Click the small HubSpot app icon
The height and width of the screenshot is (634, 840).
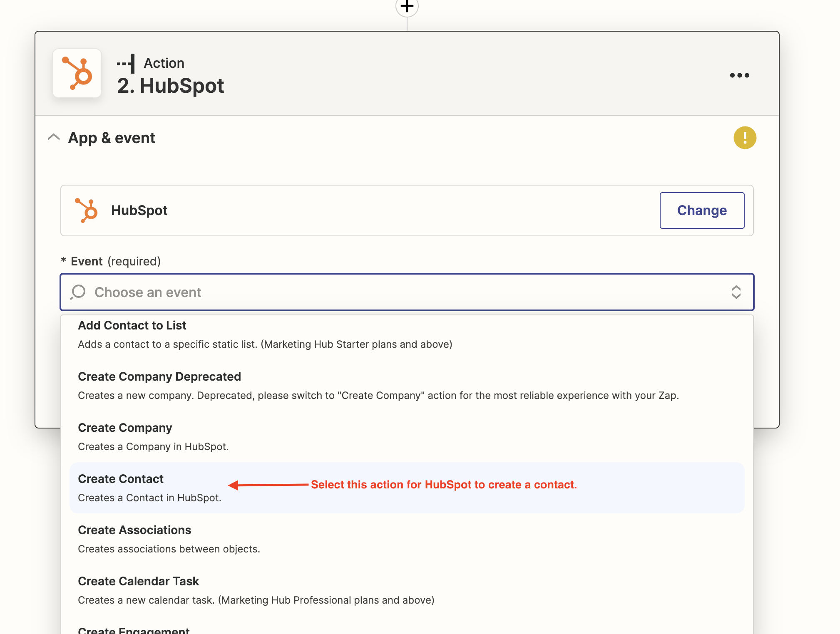(x=86, y=211)
